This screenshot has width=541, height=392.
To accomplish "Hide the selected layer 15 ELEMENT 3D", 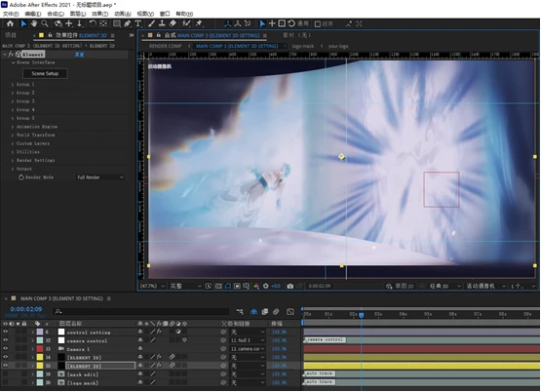I will (6, 366).
